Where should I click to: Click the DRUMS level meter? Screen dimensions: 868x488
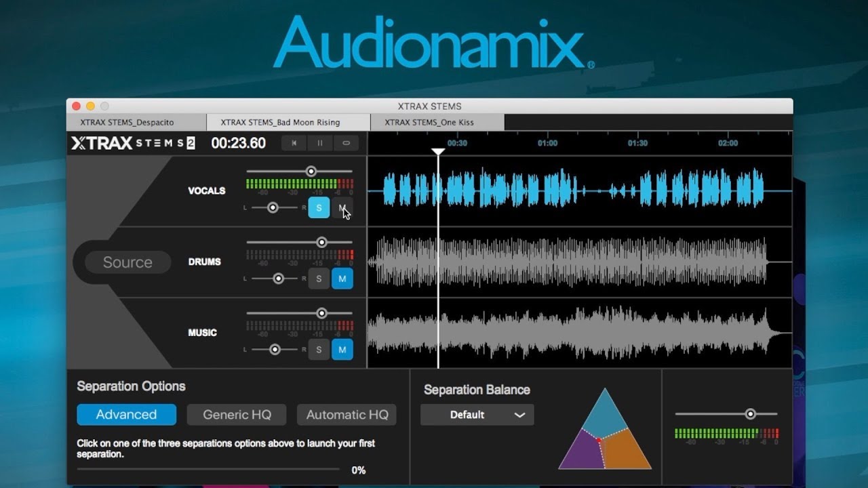tap(300, 254)
